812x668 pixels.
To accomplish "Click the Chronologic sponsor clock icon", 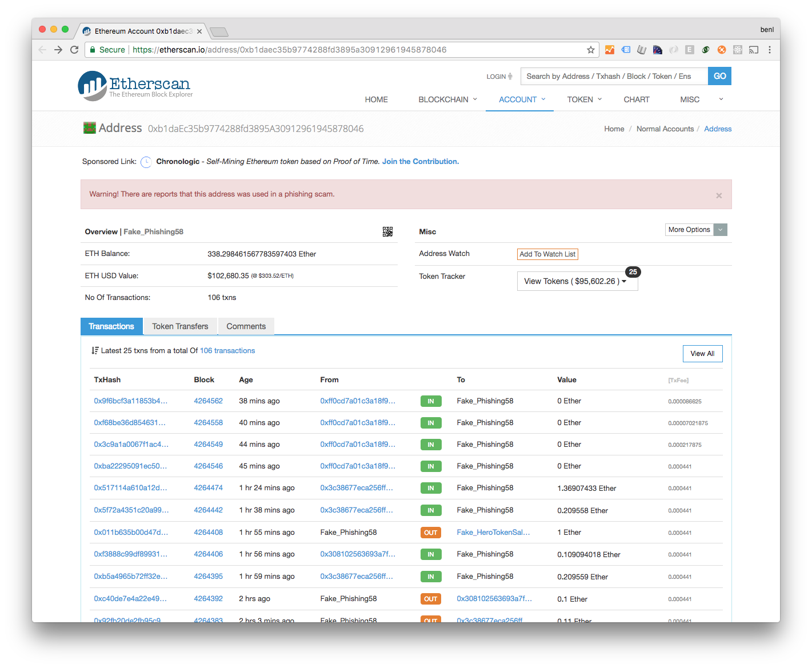I will [x=146, y=162].
